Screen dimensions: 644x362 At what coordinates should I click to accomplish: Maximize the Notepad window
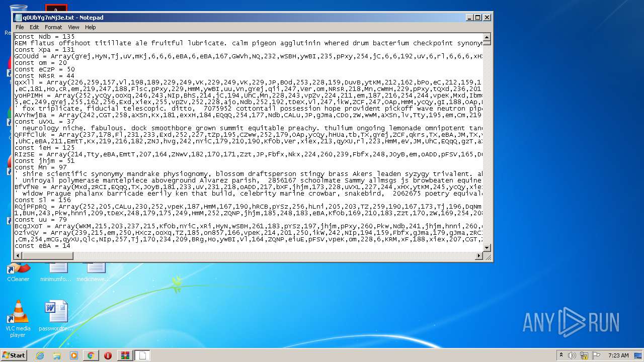coord(478,17)
